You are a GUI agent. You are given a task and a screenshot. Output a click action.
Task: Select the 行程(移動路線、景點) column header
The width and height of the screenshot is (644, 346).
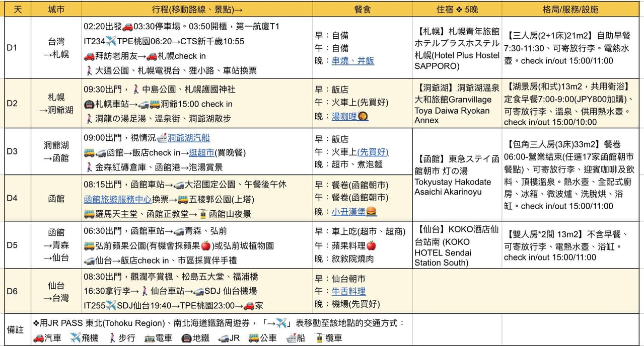pos(196,10)
